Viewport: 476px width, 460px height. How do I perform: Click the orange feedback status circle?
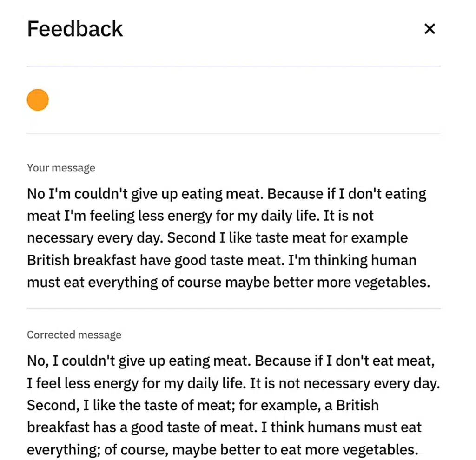(38, 100)
